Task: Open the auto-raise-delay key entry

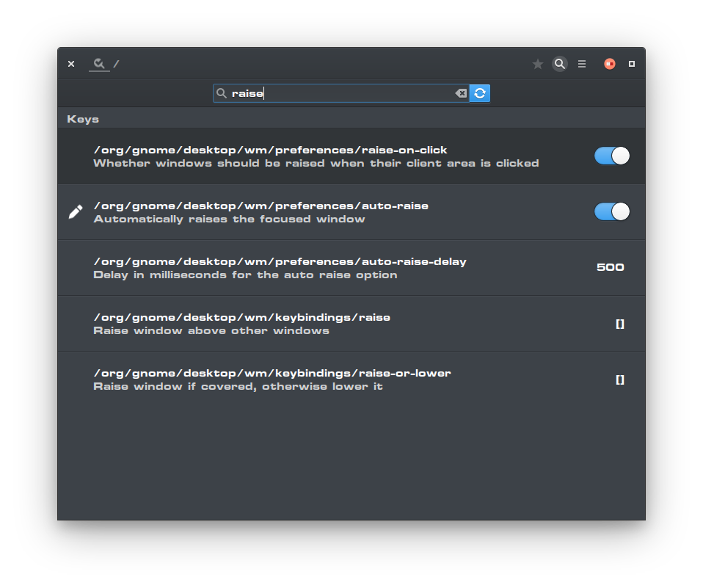Action: (x=280, y=267)
